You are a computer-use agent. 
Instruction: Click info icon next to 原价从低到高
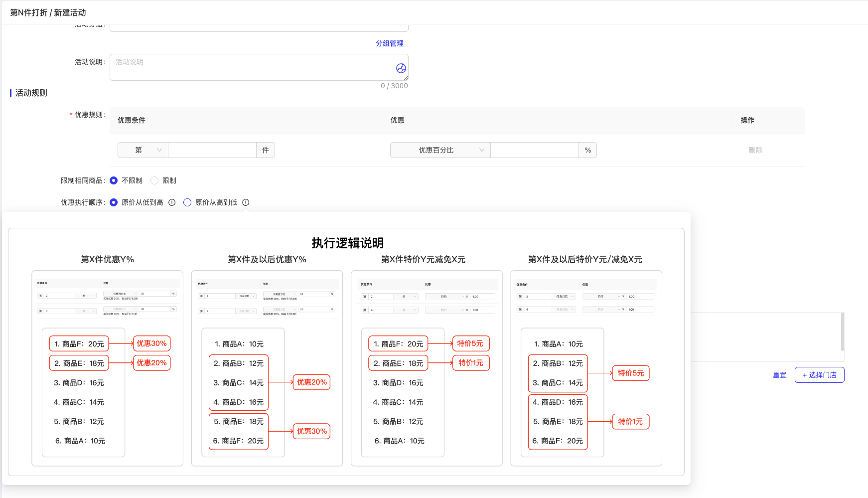click(x=172, y=202)
